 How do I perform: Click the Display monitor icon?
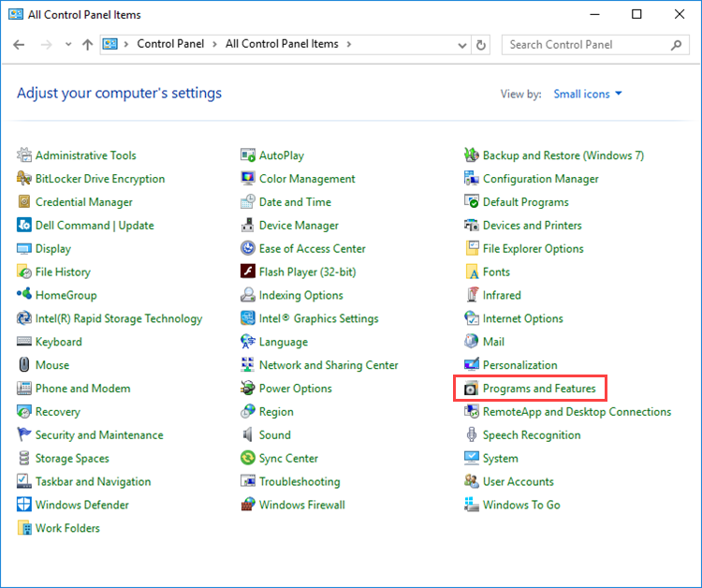pyautogui.click(x=23, y=248)
